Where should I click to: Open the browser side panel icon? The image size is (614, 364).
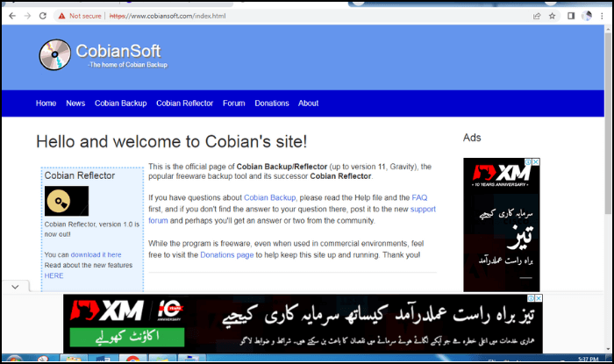(x=571, y=16)
